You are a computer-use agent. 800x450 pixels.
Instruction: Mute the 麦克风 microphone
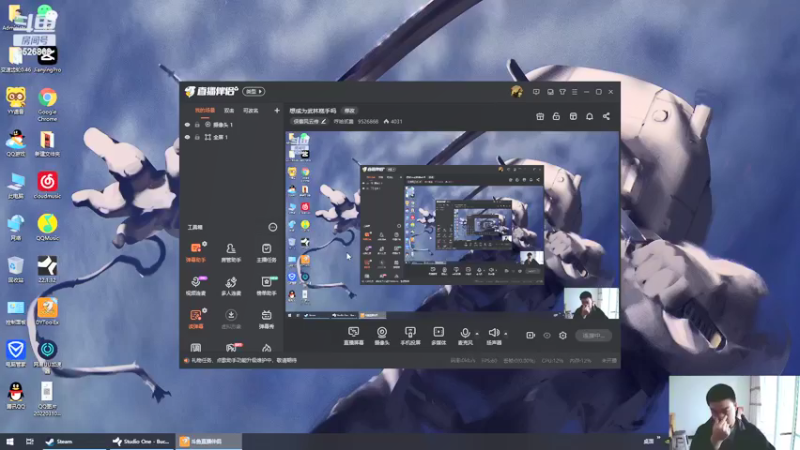click(465, 336)
